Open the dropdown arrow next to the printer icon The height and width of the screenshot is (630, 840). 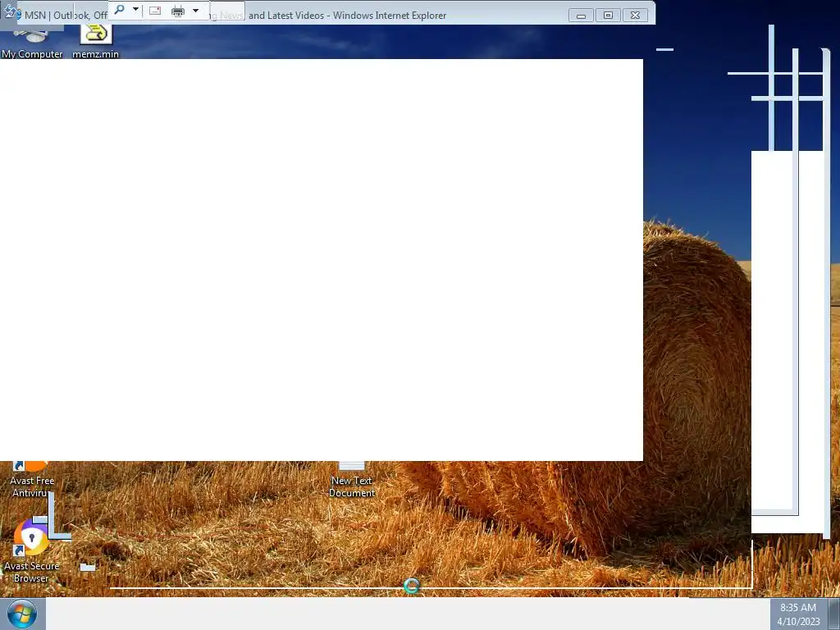(x=195, y=10)
